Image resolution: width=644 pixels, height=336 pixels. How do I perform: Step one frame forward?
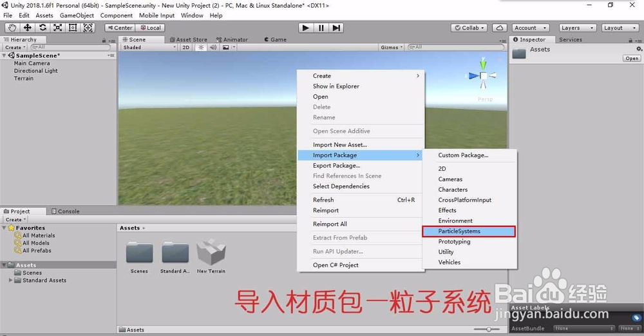(x=336, y=28)
